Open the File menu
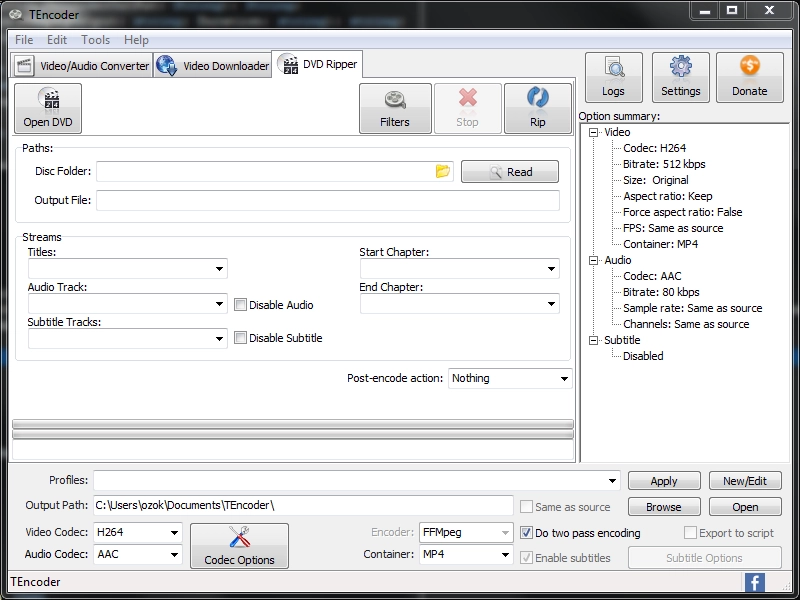The height and width of the screenshot is (600, 800). coord(24,40)
